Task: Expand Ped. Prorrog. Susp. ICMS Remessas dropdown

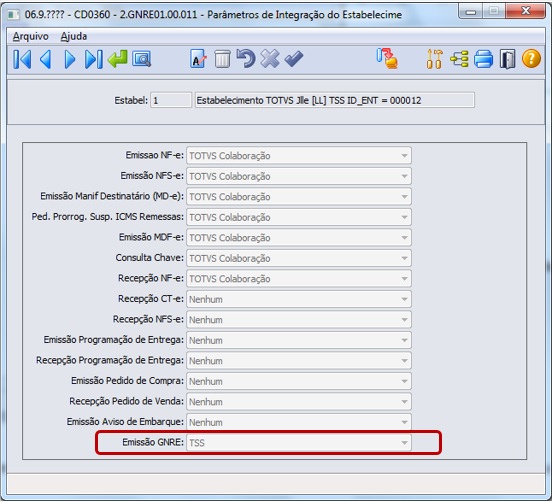Action: (x=404, y=217)
